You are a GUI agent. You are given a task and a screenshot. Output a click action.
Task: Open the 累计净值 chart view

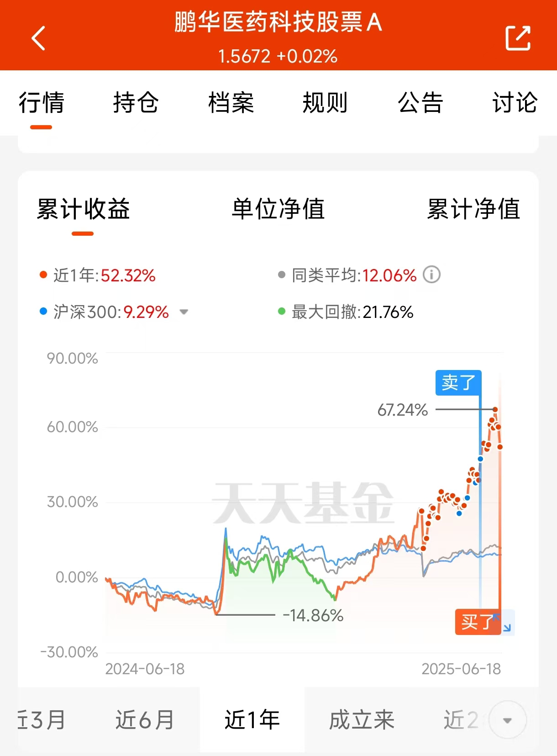pyautogui.click(x=473, y=209)
